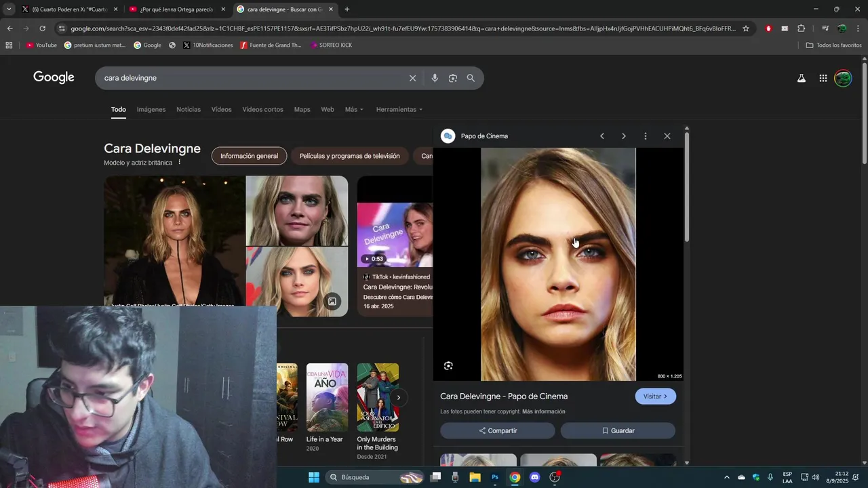This screenshot has height=488, width=868.
Task: Open the 10Notificaciones bookmark
Action: click(208, 45)
